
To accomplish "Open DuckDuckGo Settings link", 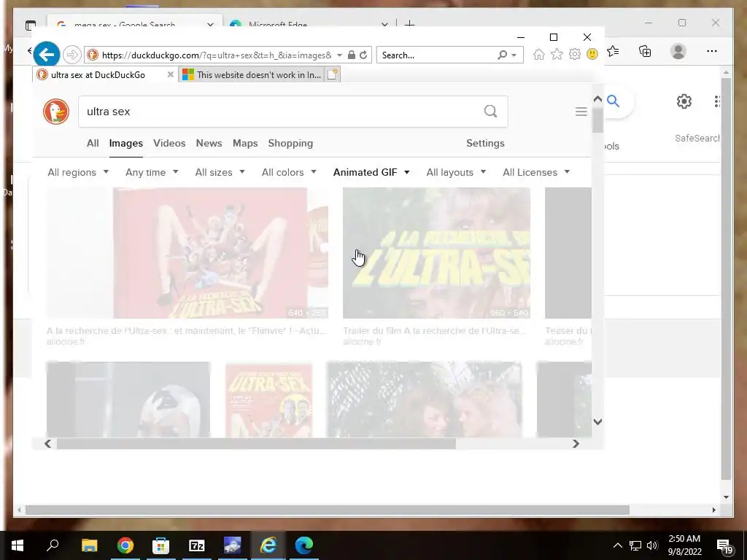I will [x=485, y=144].
